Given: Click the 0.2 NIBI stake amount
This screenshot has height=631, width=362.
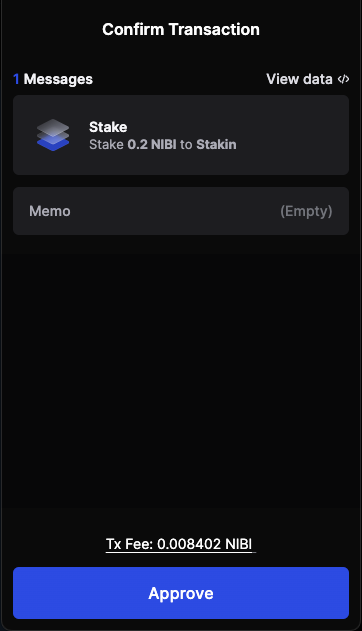Looking at the screenshot, I should pos(152,144).
